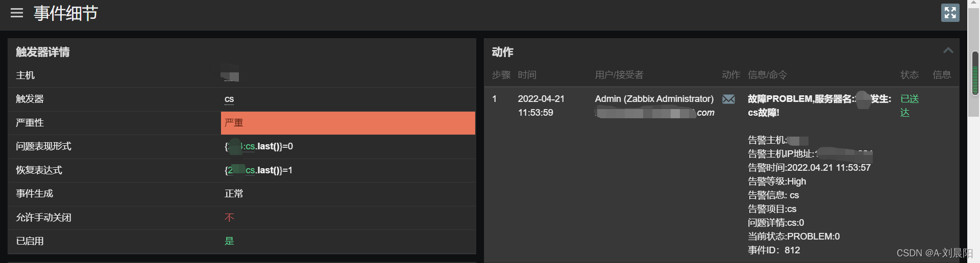
Task: Click the vertical page scrollbar
Action: tap(975, 74)
